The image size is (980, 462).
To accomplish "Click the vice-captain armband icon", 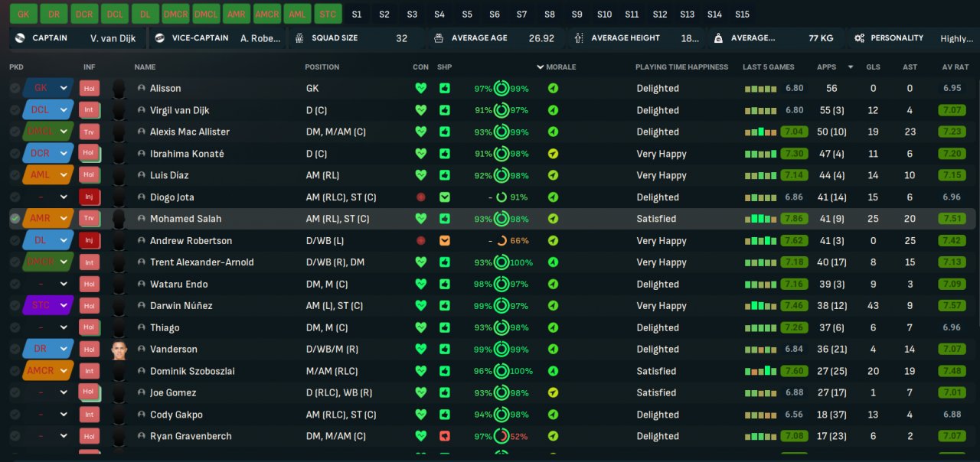I will point(160,38).
